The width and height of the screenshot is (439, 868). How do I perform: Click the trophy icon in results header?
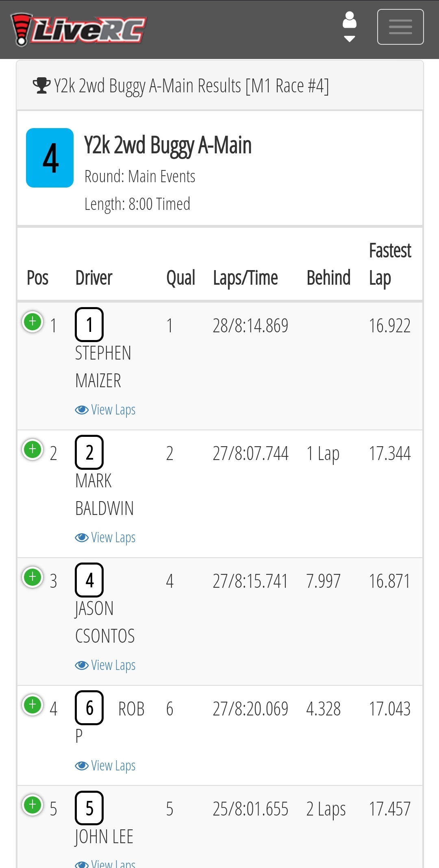[41, 85]
